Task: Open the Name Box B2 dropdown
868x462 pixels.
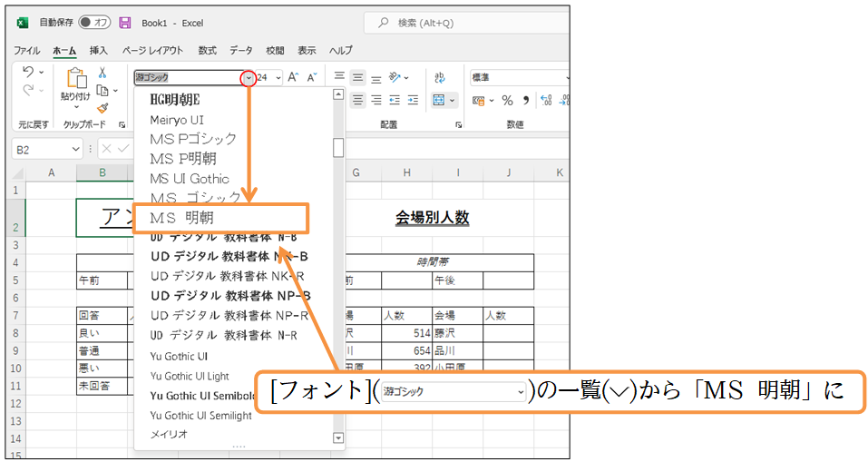Action: [x=76, y=150]
